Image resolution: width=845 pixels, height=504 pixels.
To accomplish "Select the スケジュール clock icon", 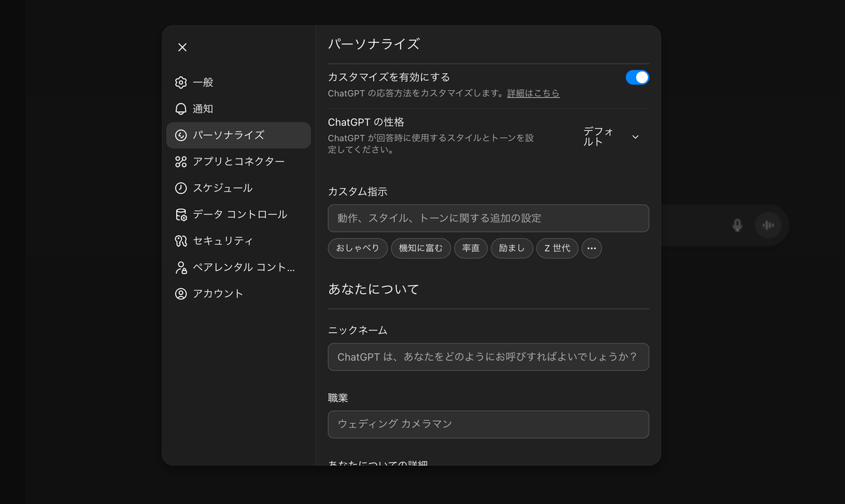I will [x=182, y=188].
